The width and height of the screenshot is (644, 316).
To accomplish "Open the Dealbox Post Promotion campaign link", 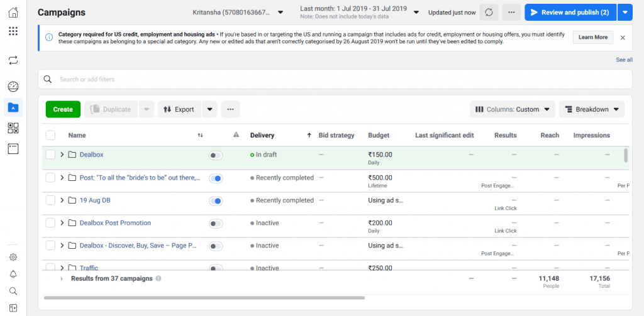I will 115,223.
